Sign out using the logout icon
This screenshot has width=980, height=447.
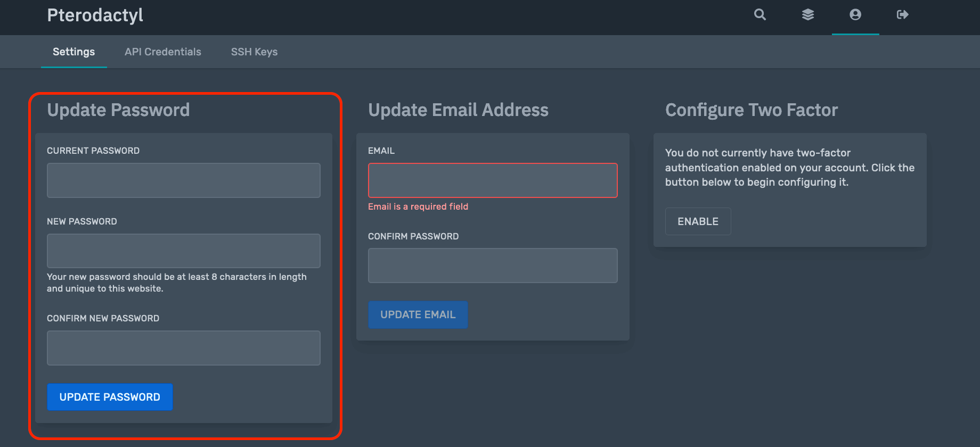point(903,15)
